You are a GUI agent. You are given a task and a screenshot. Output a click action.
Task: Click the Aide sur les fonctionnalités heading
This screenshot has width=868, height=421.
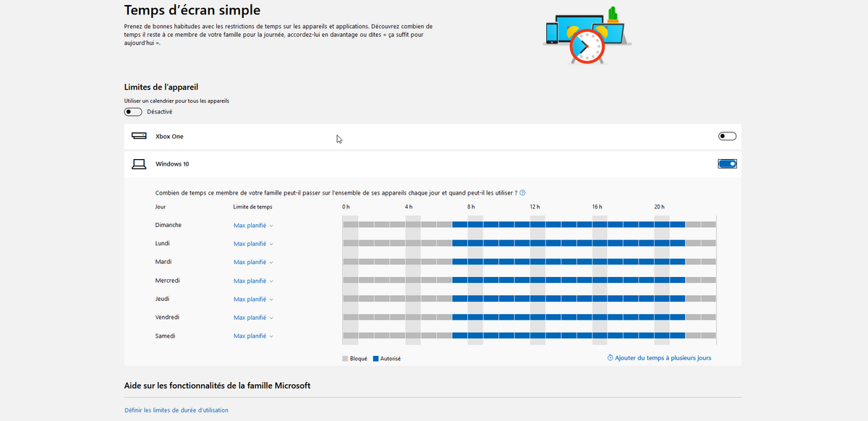[x=218, y=386]
